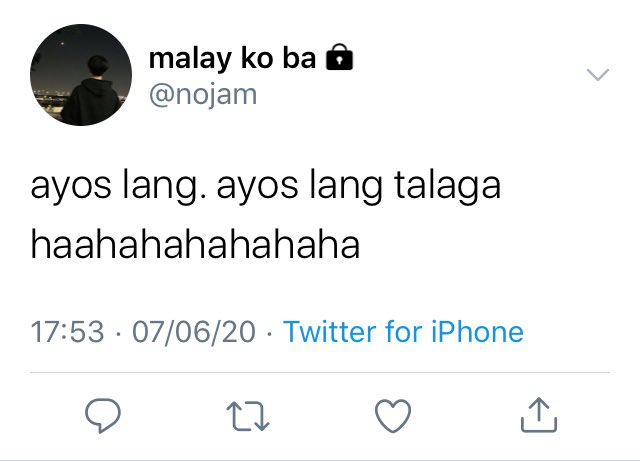The width and height of the screenshot is (640, 461).
Task: Click the word 'Twitter' in the source label
Action: (x=330, y=331)
